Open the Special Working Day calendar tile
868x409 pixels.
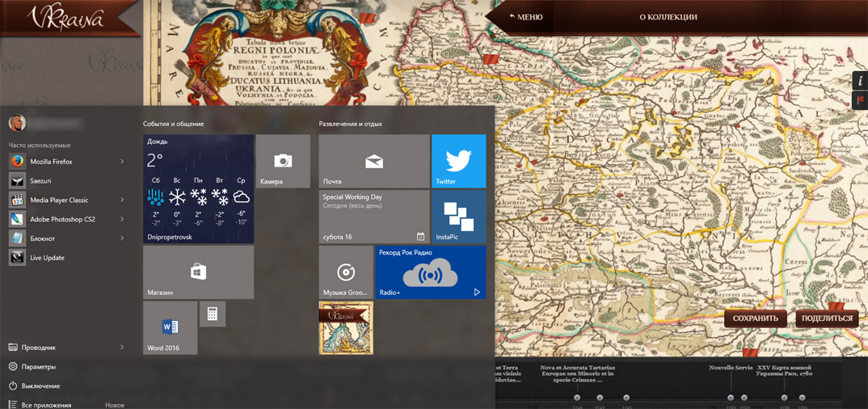pyautogui.click(x=374, y=217)
